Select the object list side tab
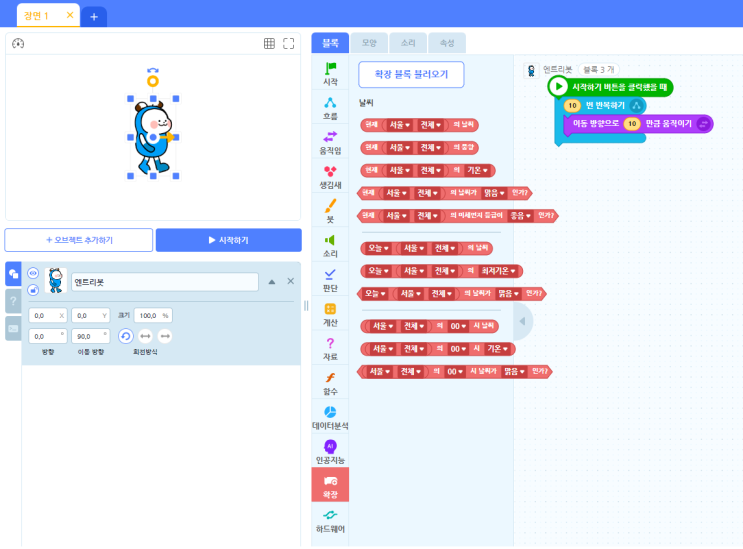The width and height of the screenshot is (743, 549). click(x=13, y=273)
